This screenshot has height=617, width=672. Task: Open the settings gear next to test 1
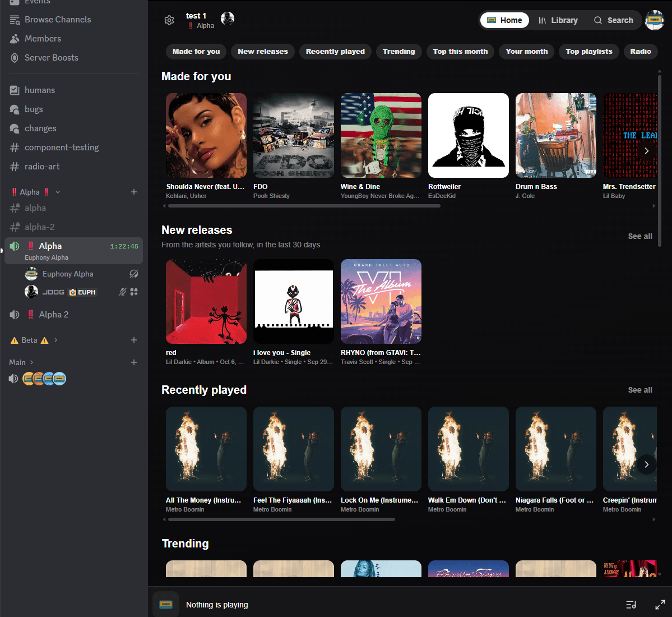click(x=169, y=20)
